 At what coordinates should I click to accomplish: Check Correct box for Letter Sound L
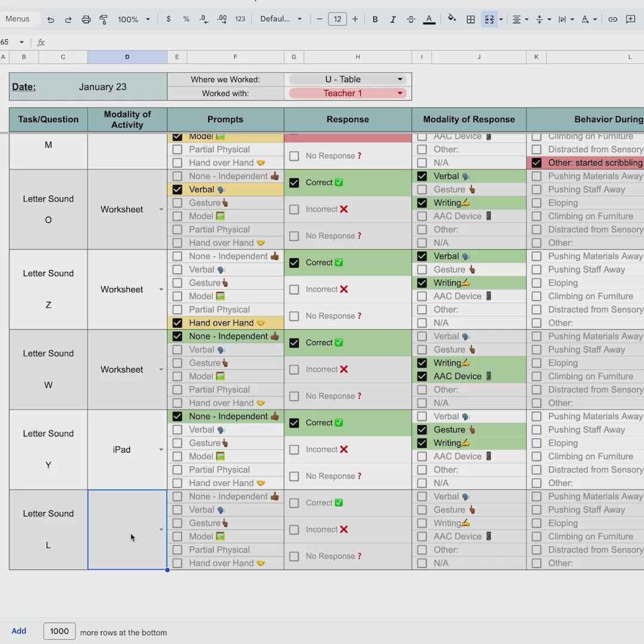(x=294, y=503)
